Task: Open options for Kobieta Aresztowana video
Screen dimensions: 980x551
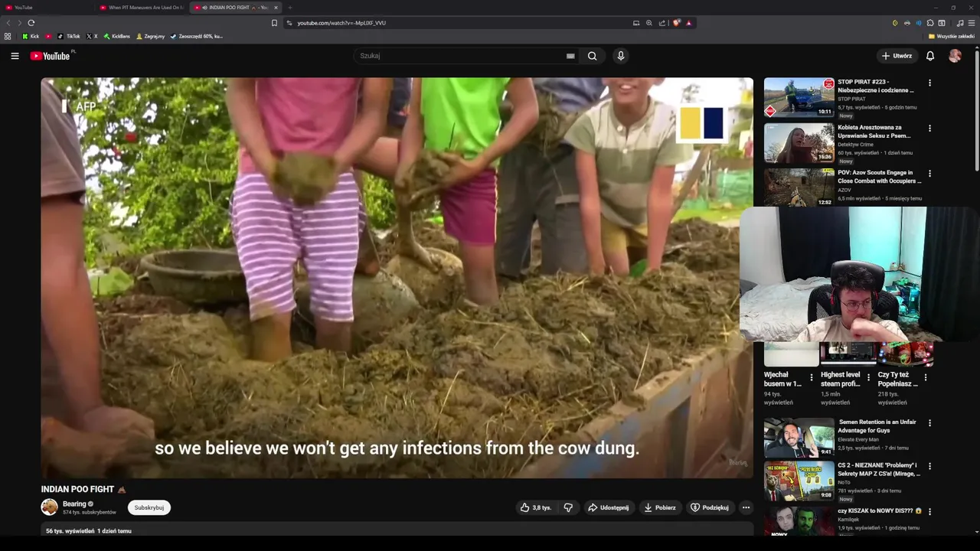Action: tap(930, 128)
